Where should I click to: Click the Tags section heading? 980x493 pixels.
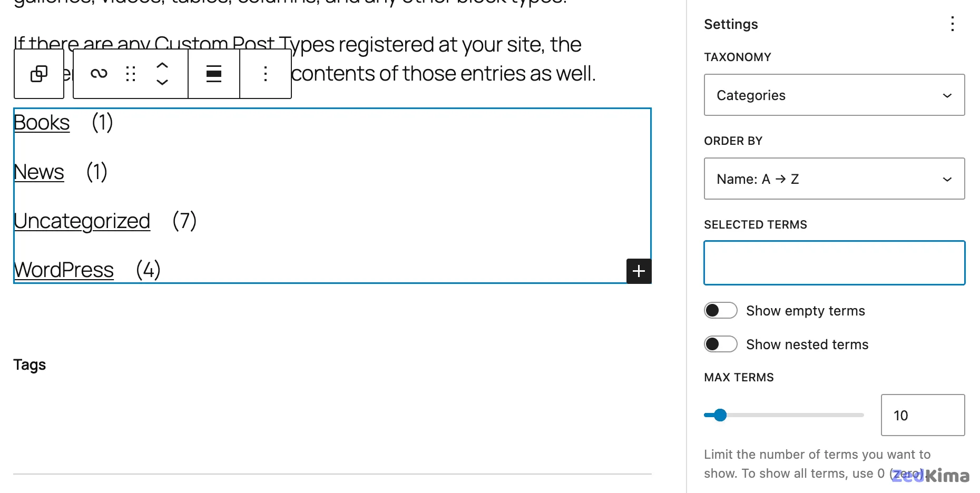click(x=30, y=364)
